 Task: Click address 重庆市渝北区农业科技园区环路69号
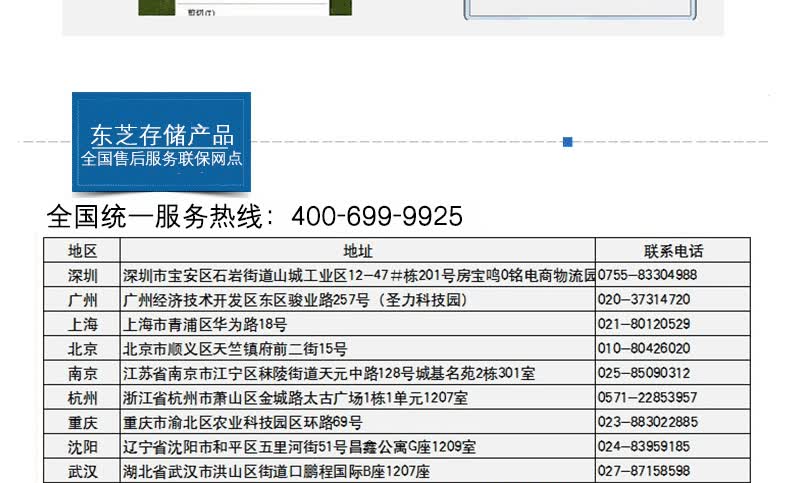point(242,423)
